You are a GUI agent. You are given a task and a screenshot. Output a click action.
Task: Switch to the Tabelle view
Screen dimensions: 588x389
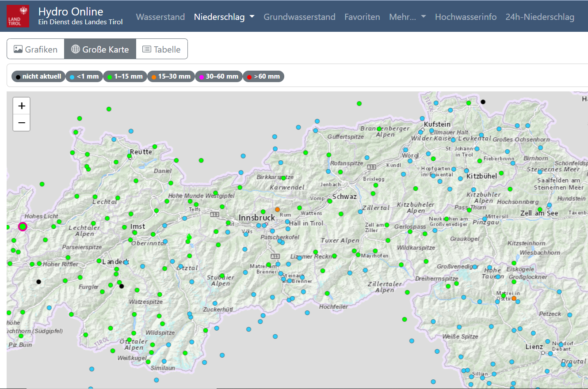pos(161,49)
